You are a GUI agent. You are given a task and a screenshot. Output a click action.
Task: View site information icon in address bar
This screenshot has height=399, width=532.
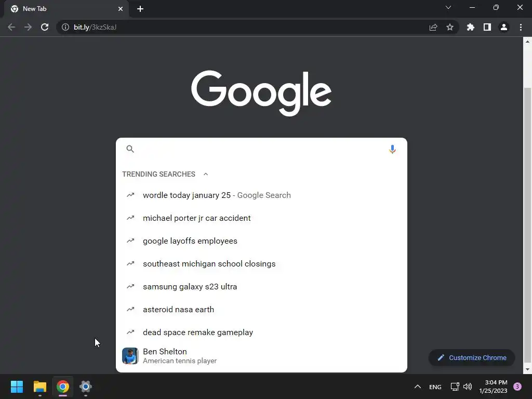(65, 27)
